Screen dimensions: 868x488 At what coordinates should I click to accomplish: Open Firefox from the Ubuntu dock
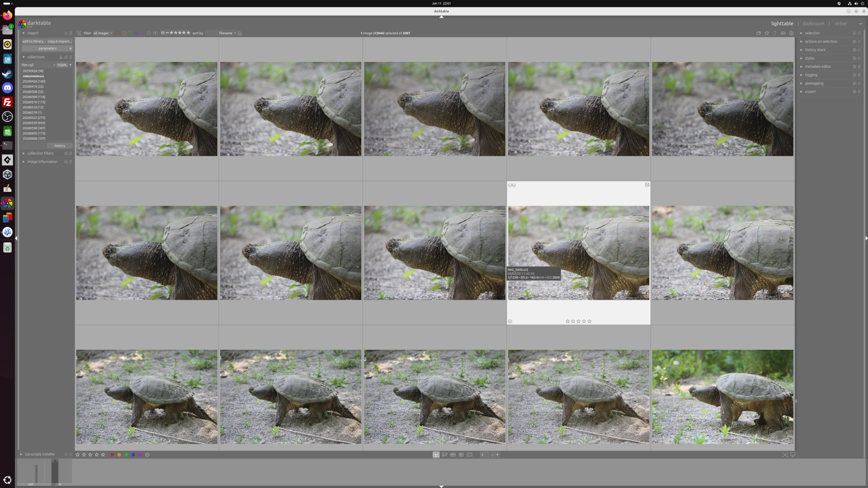click(7, 15)
